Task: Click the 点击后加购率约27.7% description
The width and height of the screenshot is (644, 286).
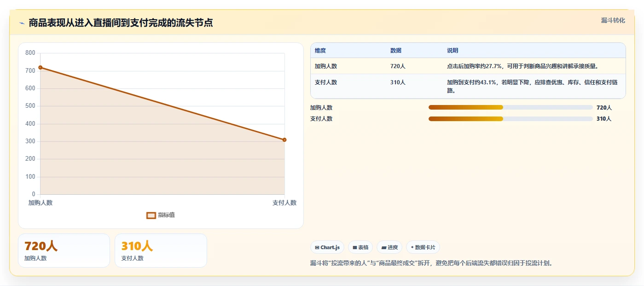Action: coord(522,66)
